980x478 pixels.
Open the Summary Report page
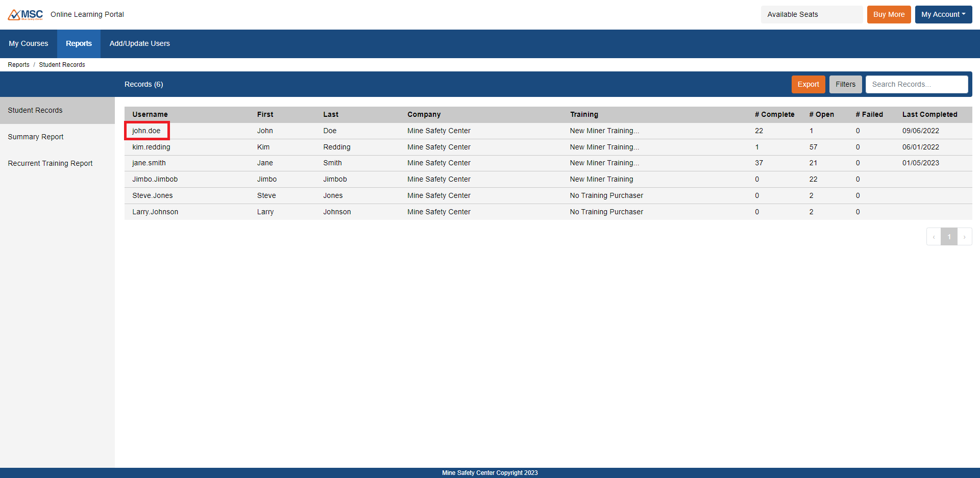[x=57, y=137]
